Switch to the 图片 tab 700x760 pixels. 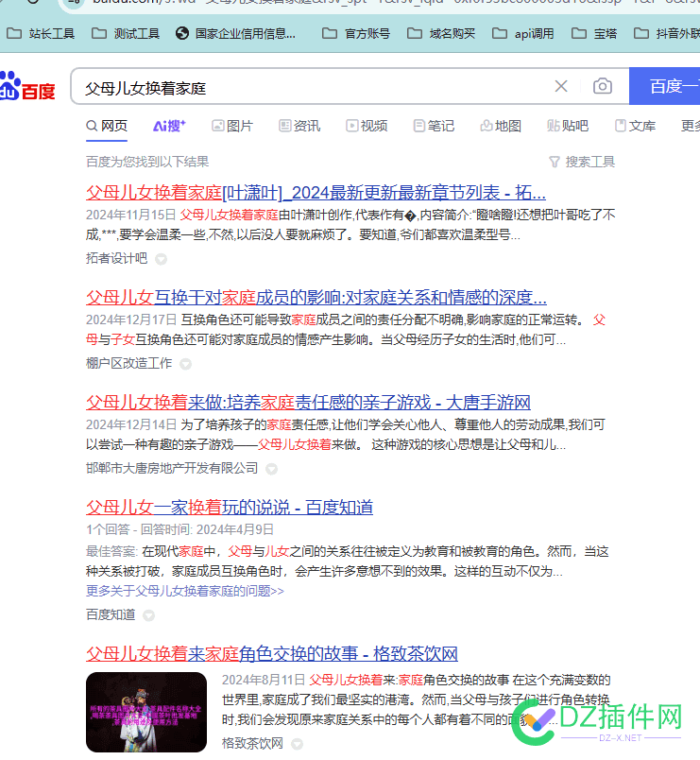click(x=232, y=126)
